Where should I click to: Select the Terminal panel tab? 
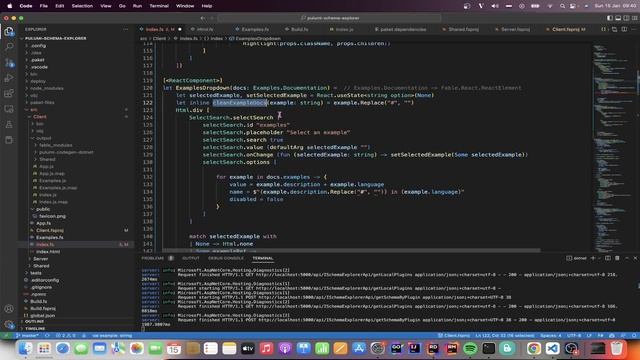(x=263, y=258)
